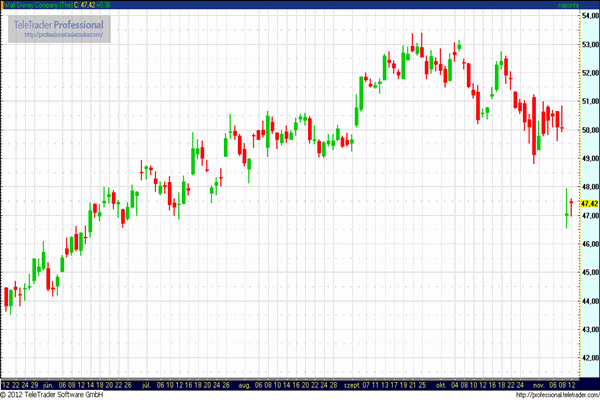Click the okt. month label on time axis
This screenshot has width=600, height=400.
click(x=441, y=385)
